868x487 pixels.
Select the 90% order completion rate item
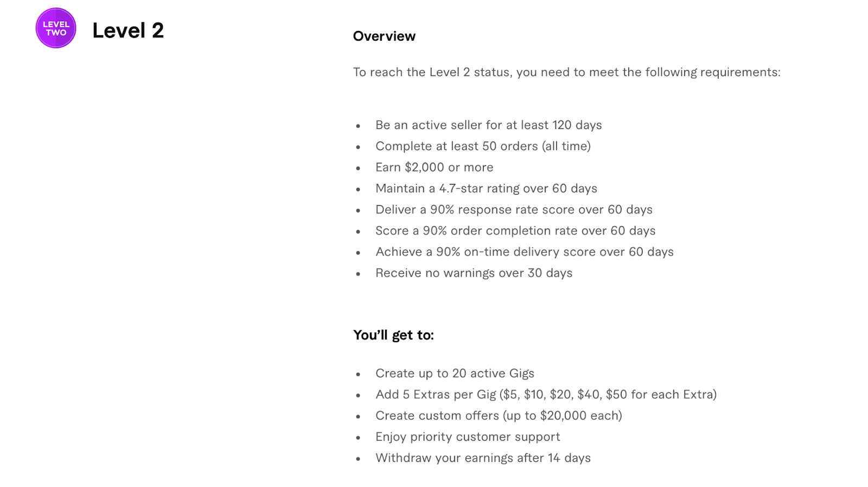pos(515,231)
